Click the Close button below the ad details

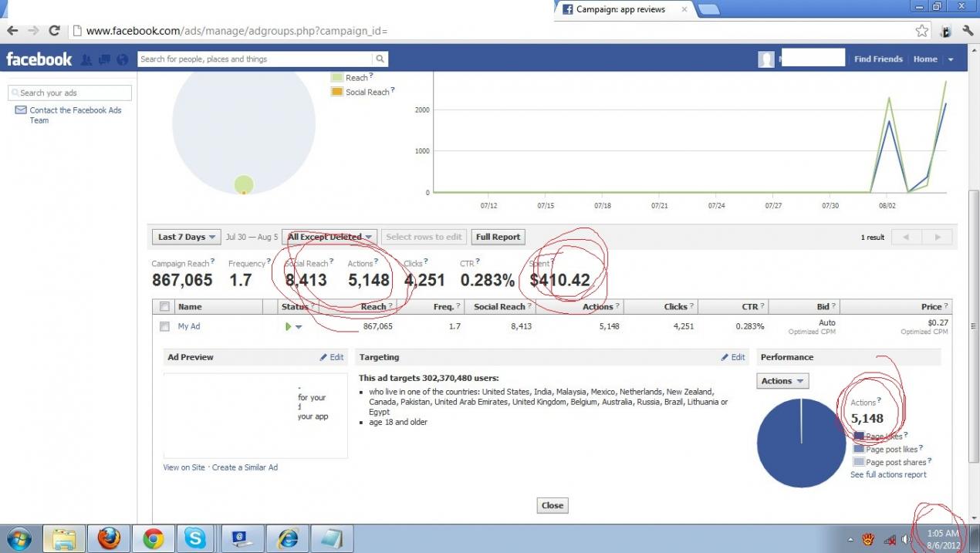coord(553,505)
